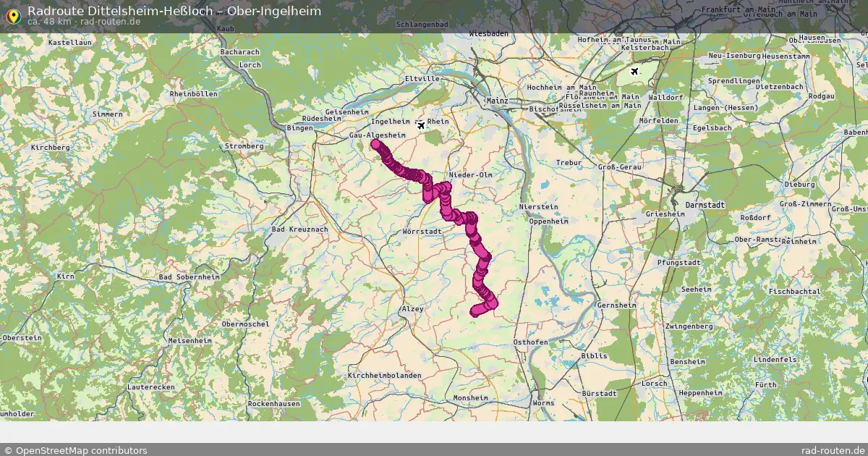The image size is (868, 456).
Task: Click the Mainz city label
Action: pyautogui.click(x=498, y=101)
